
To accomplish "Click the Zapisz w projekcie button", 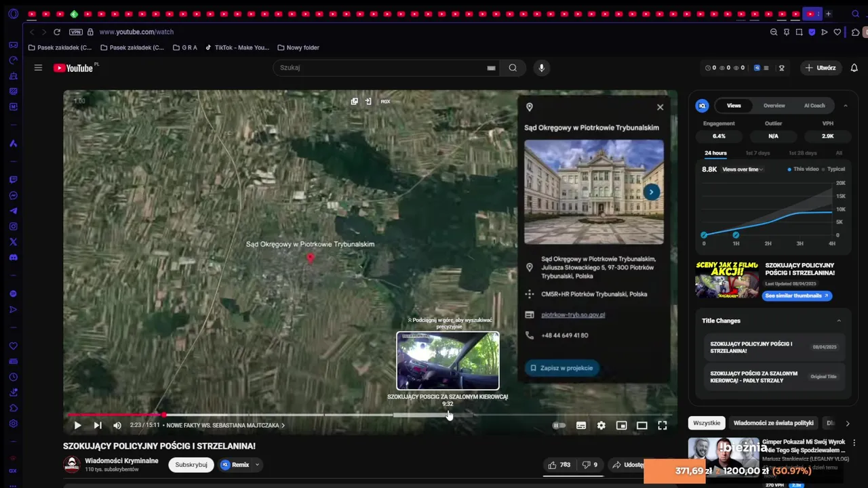I will coord(561,368).
